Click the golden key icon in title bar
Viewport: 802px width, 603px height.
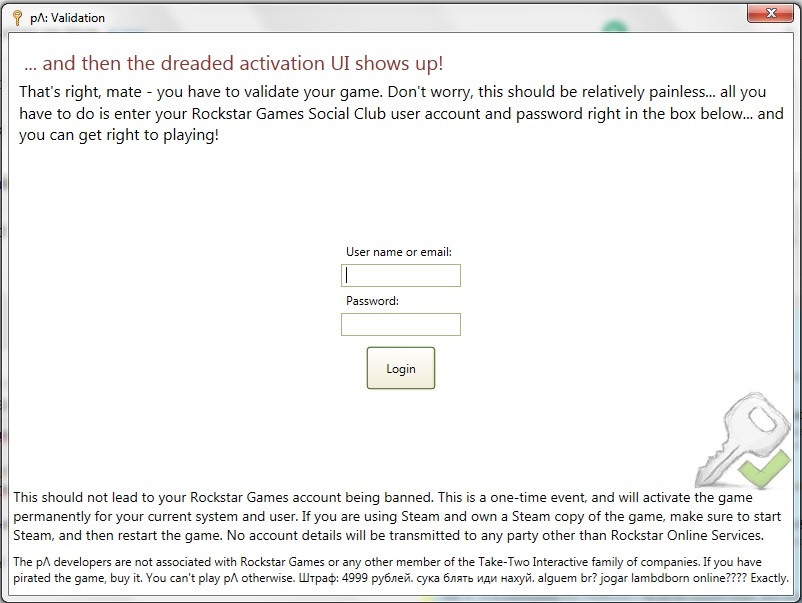click(x=17, y=17)
